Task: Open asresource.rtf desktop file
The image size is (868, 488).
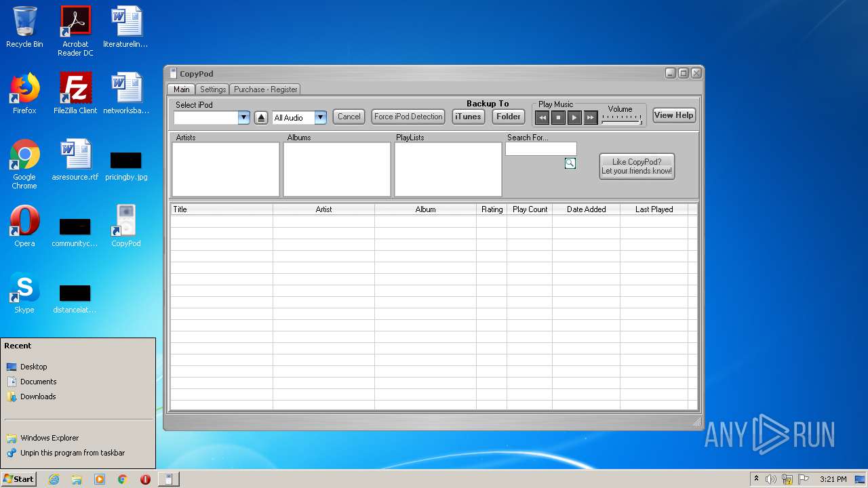Action: 75,160
